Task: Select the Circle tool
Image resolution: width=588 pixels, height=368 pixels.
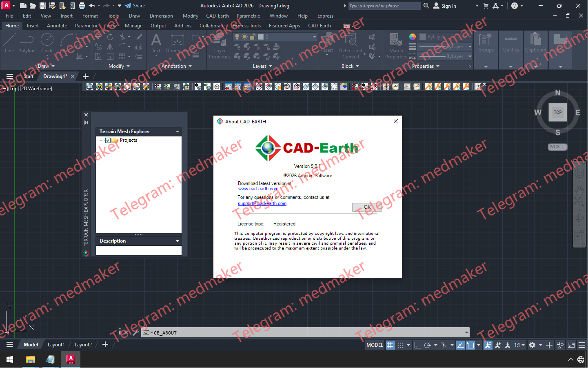Action: click(47, 43)
